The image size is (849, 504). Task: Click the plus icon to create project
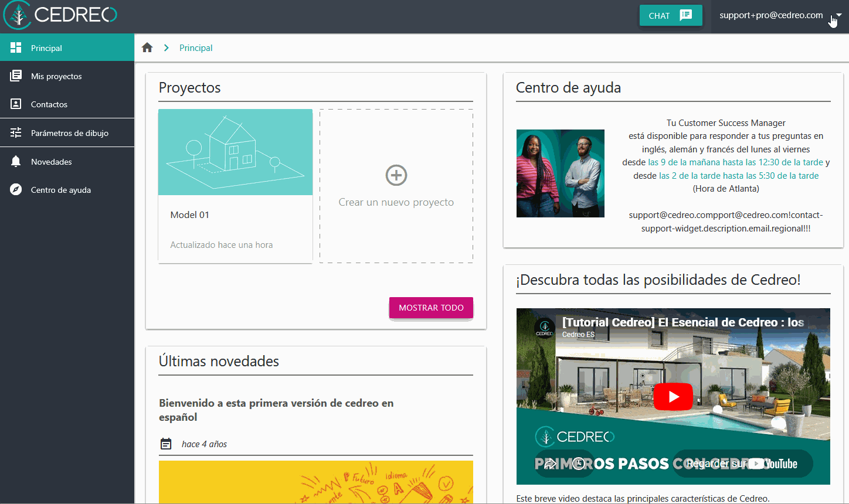coord(396,175)
